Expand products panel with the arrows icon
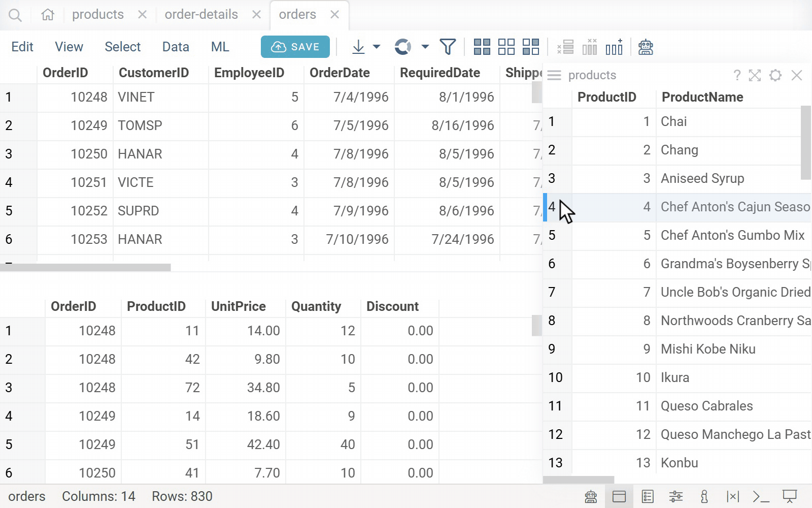This screenshot has height=508, width=812. [x=755, y=75]
